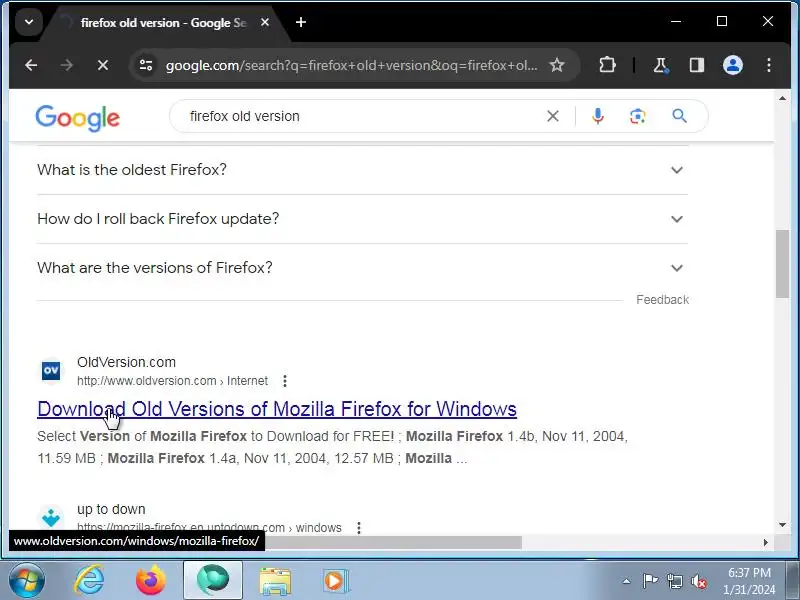Open Download Old Versions of Mozilla Firefox link
This screenshot has width=800, height=600.
coord(277,409)
